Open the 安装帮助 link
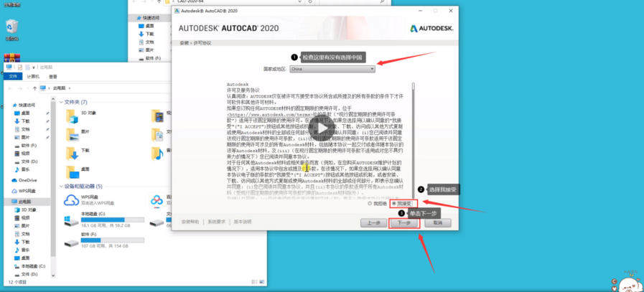Screen dimensions: 644x292 (x=190, y=222)
